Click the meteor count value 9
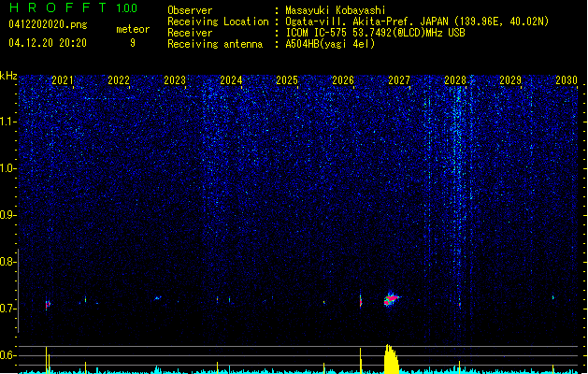This screenshot has width=588, height=374. 133,43
